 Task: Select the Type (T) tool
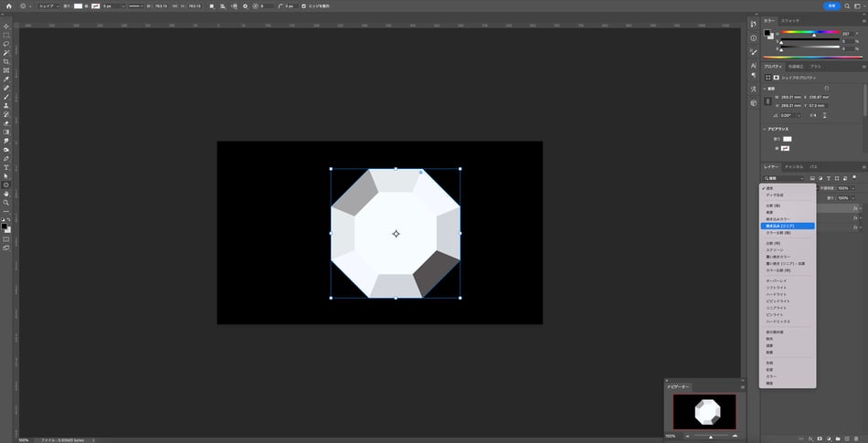tap(6, 167)
